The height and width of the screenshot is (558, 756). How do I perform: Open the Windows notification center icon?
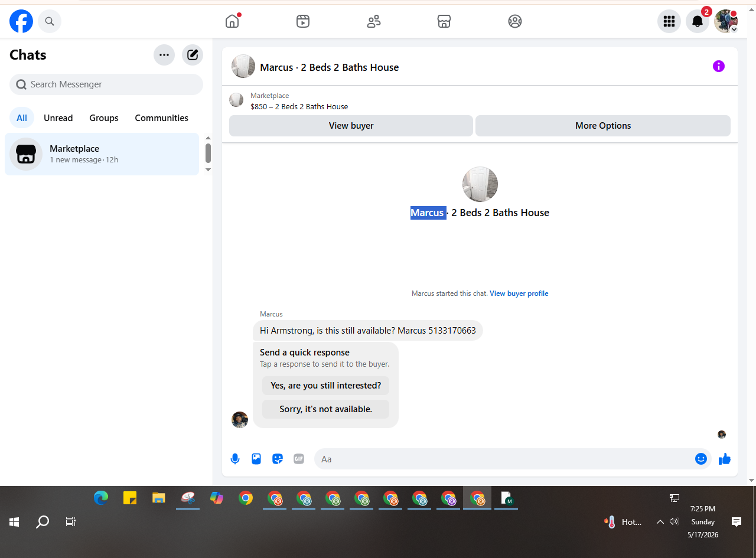(x=737, y=522)
